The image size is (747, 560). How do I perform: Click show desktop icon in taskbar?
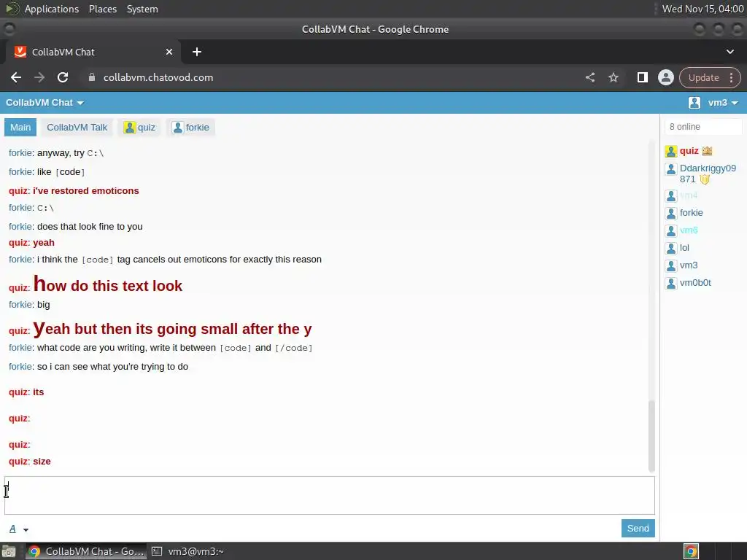pos(9,551)
